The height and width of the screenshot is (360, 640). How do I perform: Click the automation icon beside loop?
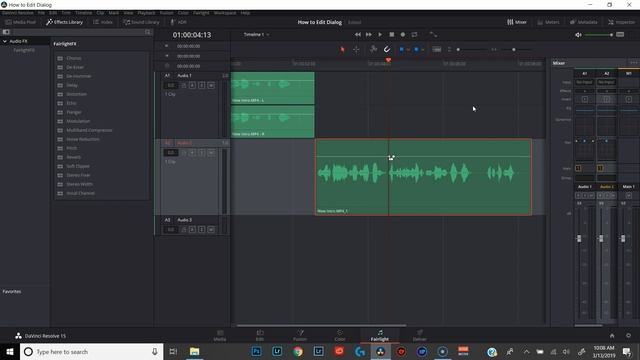coord(433,35)
